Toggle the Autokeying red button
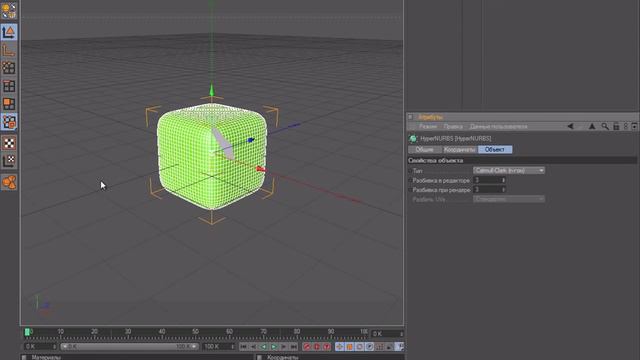The height and width of the screenshot is (360, 640). pos(317,347)
